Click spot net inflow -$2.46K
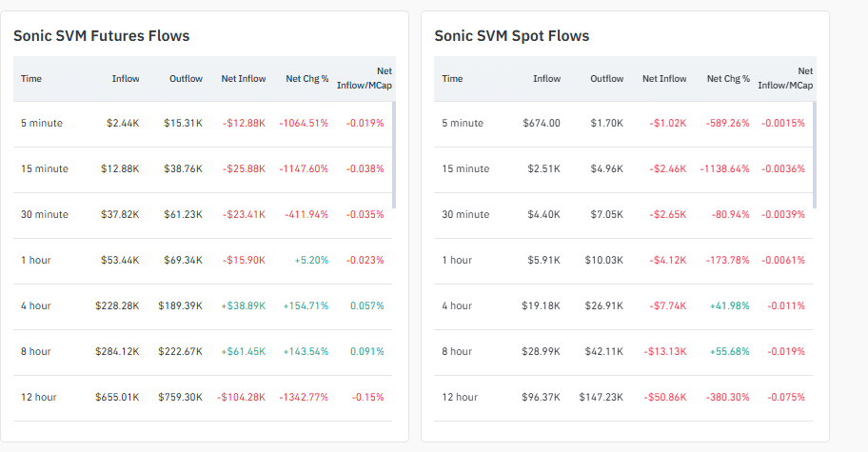The width and height of the screenshot is (868, 452). coord(667,168)
